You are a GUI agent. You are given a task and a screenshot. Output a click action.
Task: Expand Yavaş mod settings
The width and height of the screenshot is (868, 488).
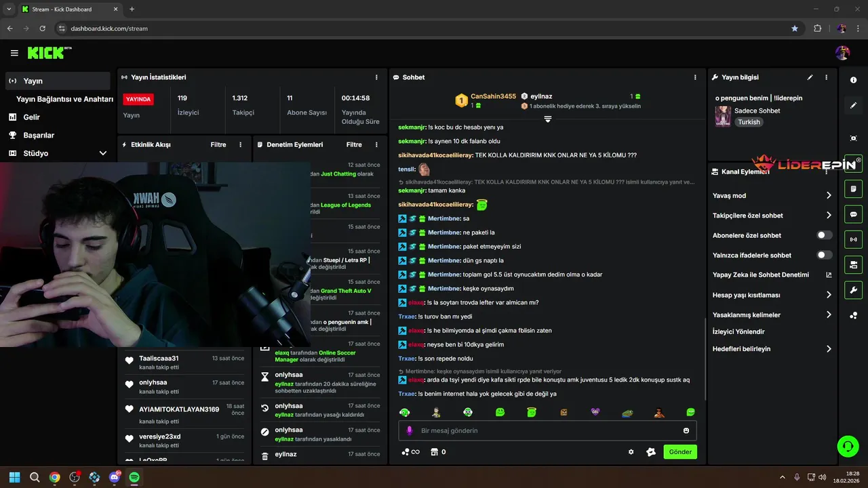(x=829, y=195)
